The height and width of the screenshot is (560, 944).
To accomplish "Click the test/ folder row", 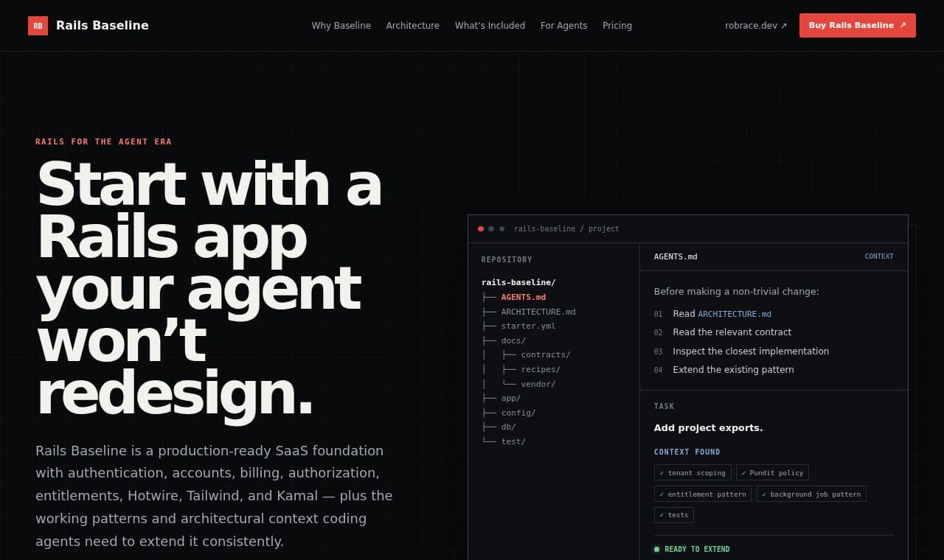I will (513, 441).
